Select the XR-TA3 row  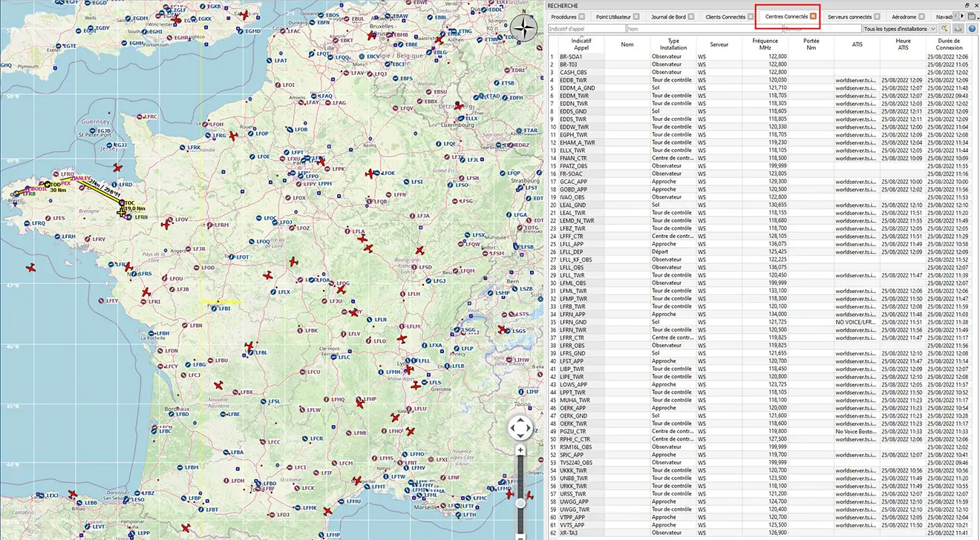759,533
